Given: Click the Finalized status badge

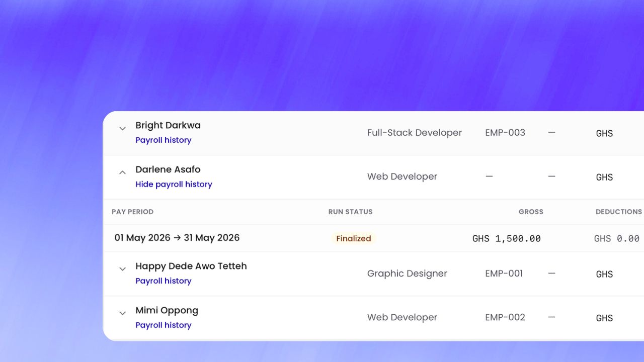Looking at the screenshot, I should tap(354, 239).
